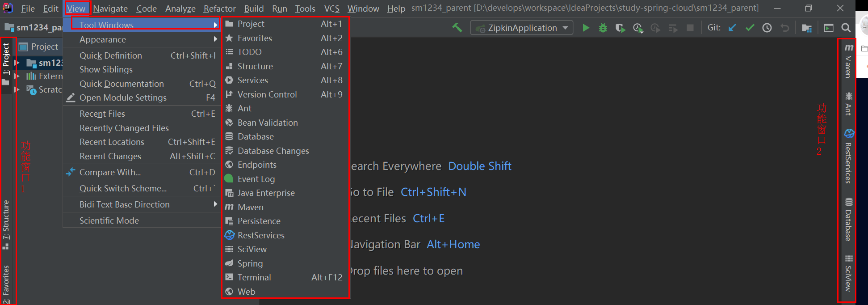Image resolution: width=868 pixels, height=305 pixels.
Task: Run ZipkinApplication with the green play icon
Action: [586, 28]
